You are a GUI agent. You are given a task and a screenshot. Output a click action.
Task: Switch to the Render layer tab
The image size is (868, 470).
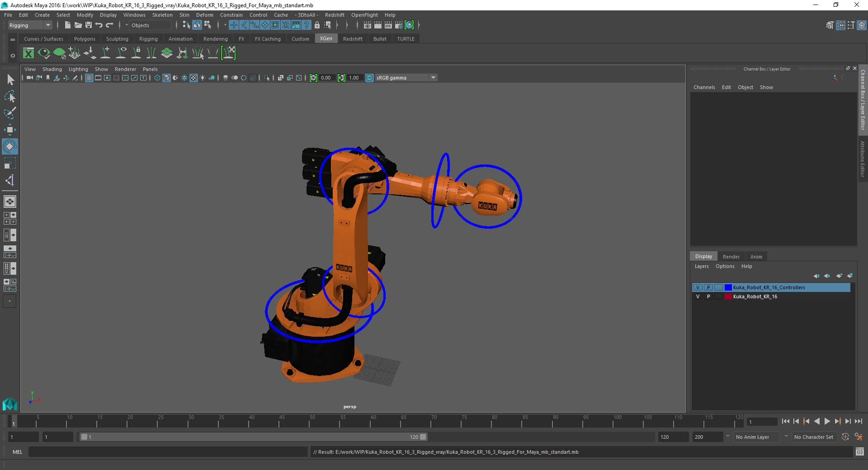pyautogui.click(x=731, y=257)
